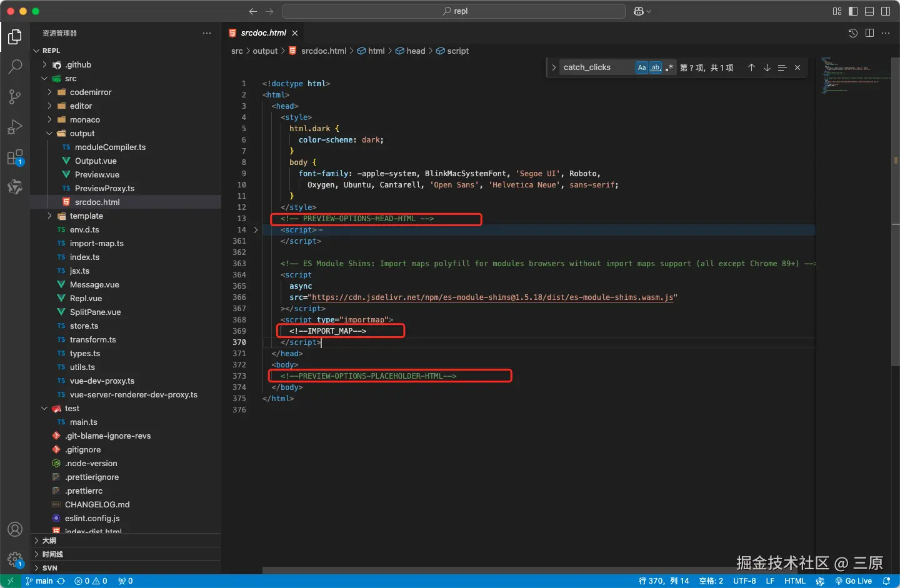Viewport: 900px width, 588px height.
Task: Open the Manage gear settings icon
Action: click(x=15, y=559)
